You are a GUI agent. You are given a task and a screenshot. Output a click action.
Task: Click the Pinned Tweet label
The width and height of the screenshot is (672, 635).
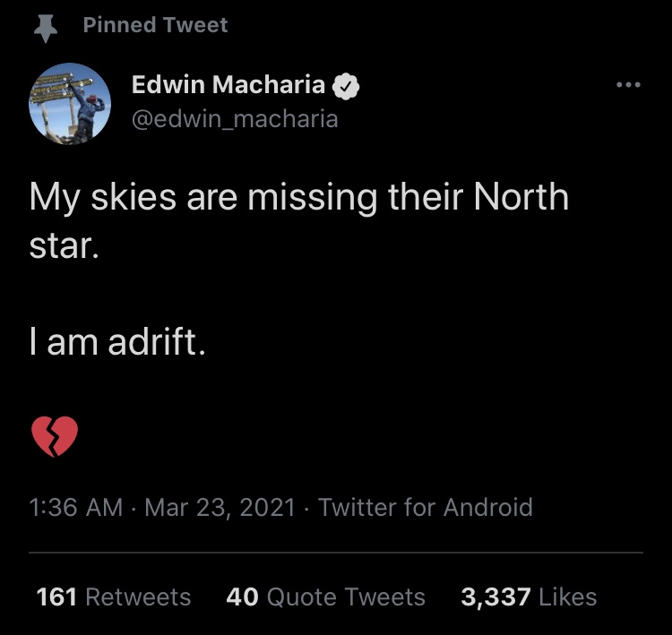[x=155, y=25]
